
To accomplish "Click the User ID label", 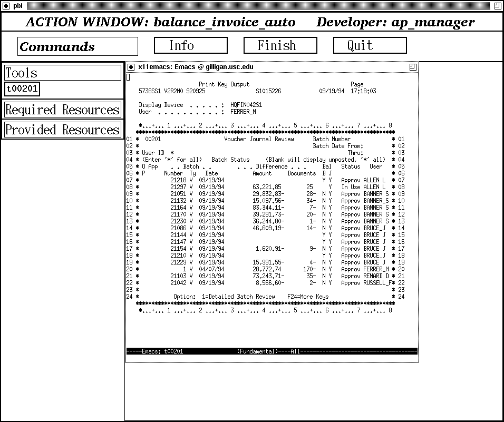I will point(153,153).
